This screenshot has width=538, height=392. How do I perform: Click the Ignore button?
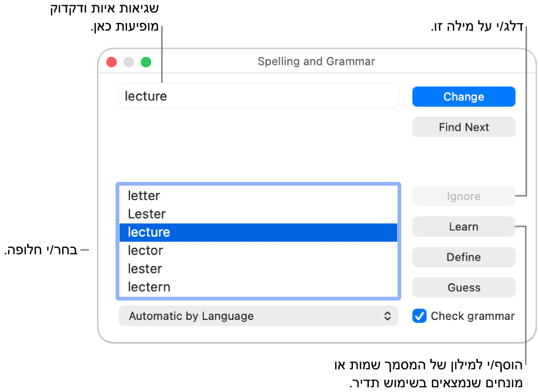463,196
